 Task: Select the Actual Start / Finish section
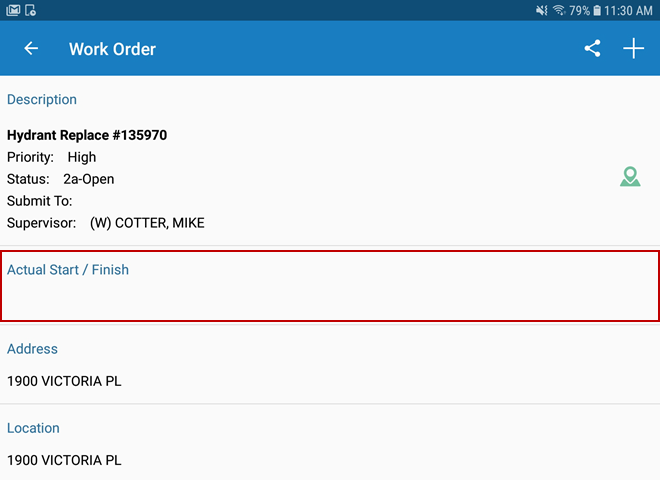point(330,286)
